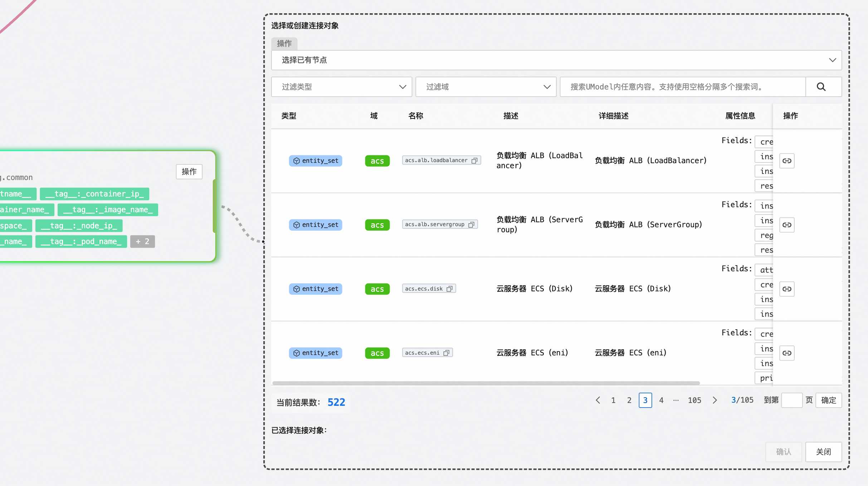The image size is (868, 486).
Task: Open the 过滤域 filter dropdown
Action: click(486, 87)
